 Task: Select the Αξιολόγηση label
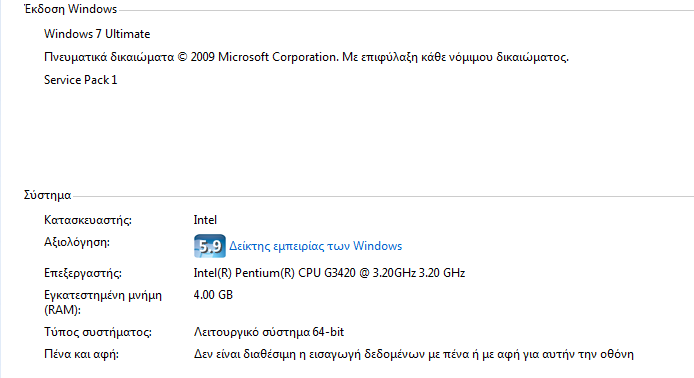tap(77, 243)
